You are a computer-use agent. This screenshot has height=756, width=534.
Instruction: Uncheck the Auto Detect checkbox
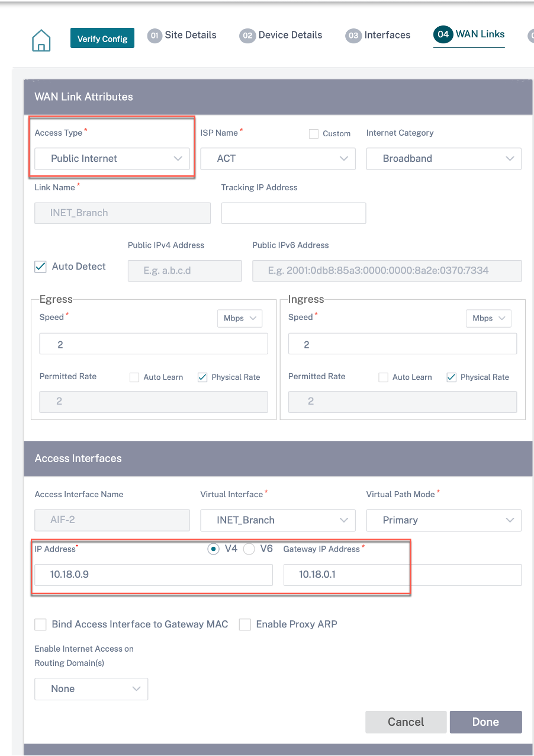(x=40, y=267)
